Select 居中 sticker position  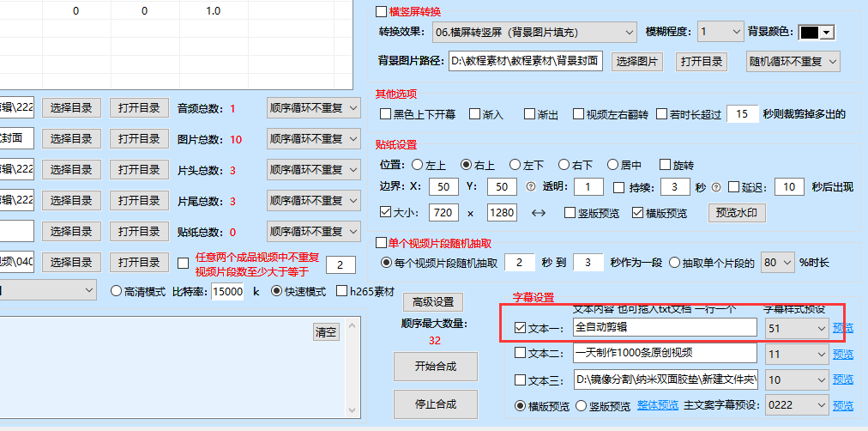click(612, 165)
